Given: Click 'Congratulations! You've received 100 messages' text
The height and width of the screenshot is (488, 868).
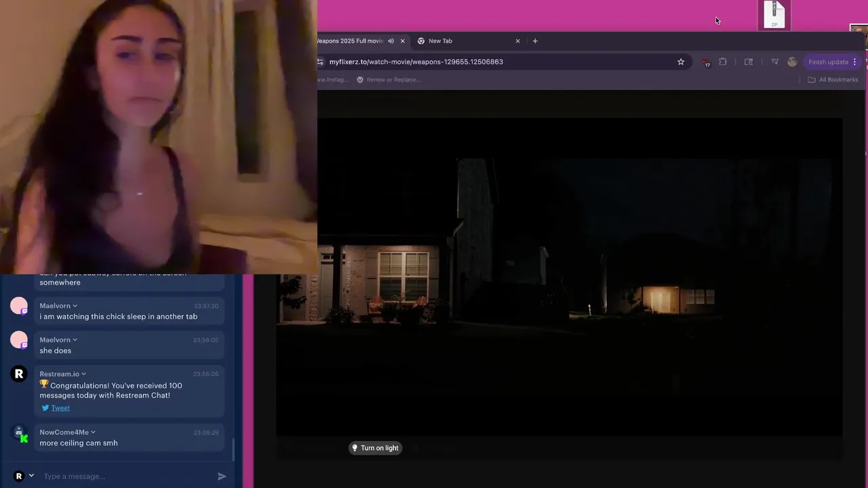Looking at the screenshot, I should [x=111, y=390].
